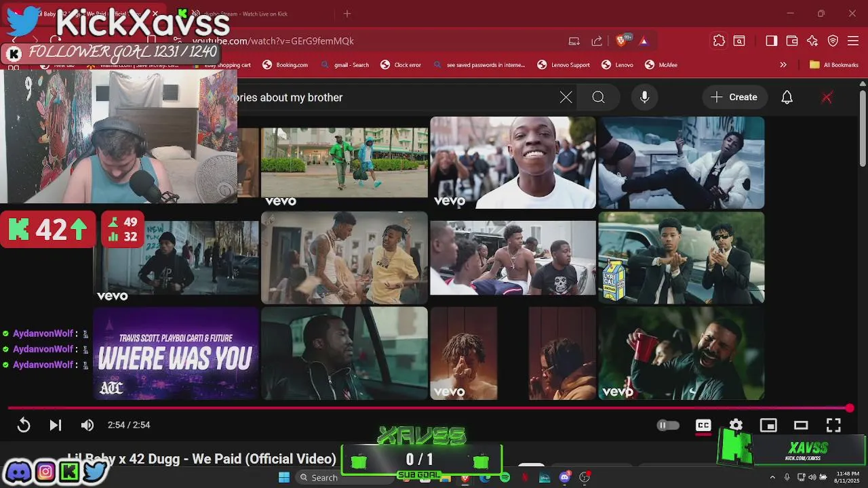Screen dimensions: 868x488
Task: Open Spotify from the taskbar
Action: pos(505,477)
